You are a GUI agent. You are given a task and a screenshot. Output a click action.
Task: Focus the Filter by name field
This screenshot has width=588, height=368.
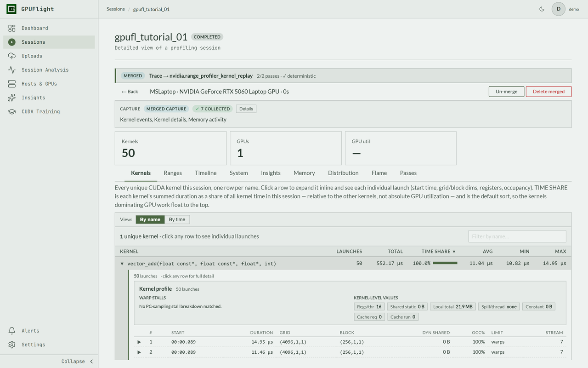517,236
